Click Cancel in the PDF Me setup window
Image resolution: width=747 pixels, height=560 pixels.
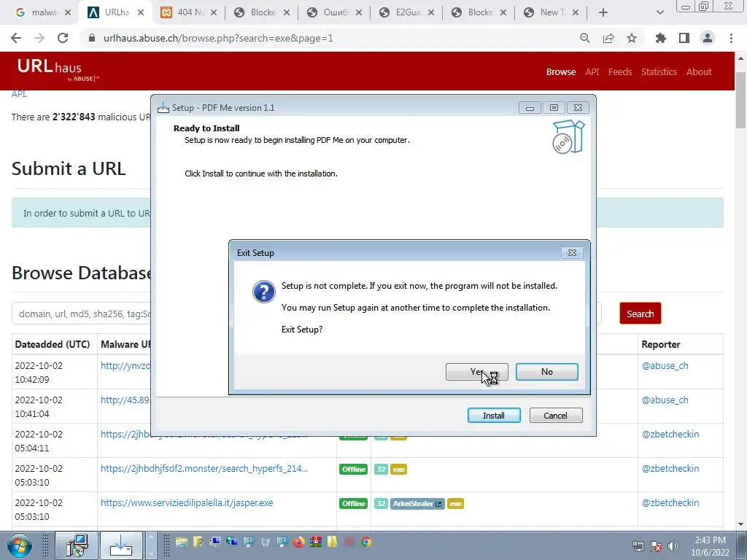coord(555,415)
